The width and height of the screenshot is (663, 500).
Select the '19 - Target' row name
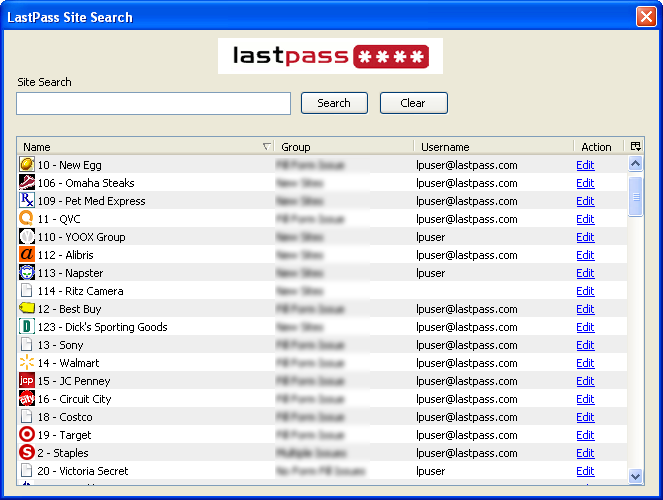pyautogui.click(x=64, y=435)
